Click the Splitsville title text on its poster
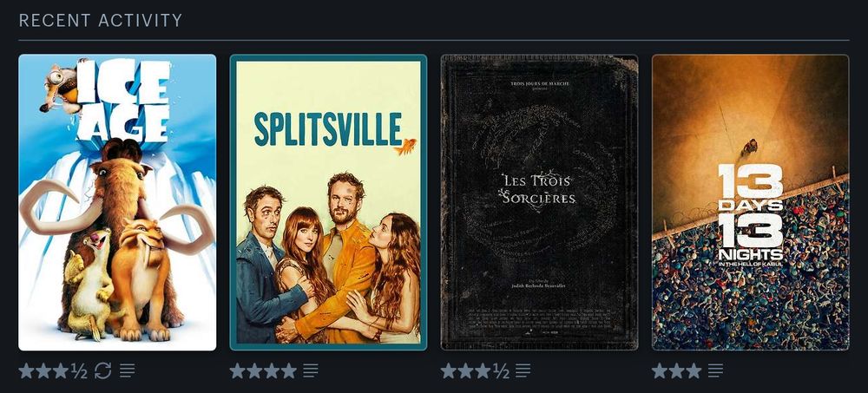Screen dimensions: 868x393 tap(328, 129)
